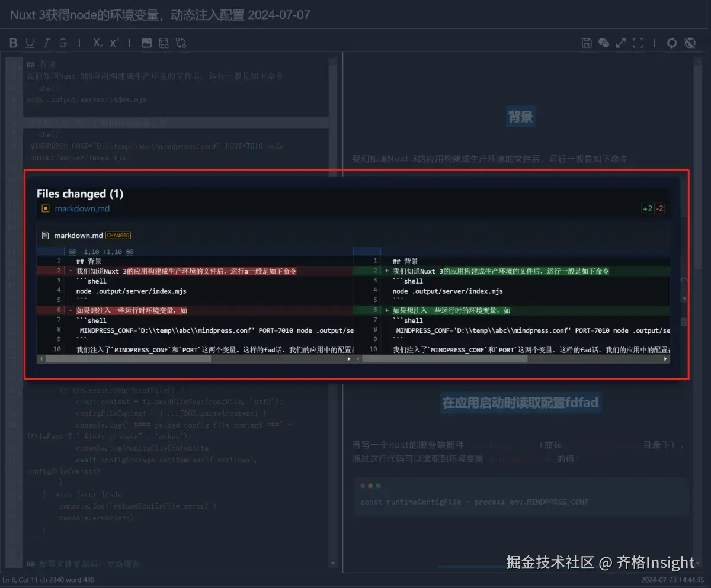The image size is (711, 588).
Task: Apply italic formatting
Action: pos(46,43)
